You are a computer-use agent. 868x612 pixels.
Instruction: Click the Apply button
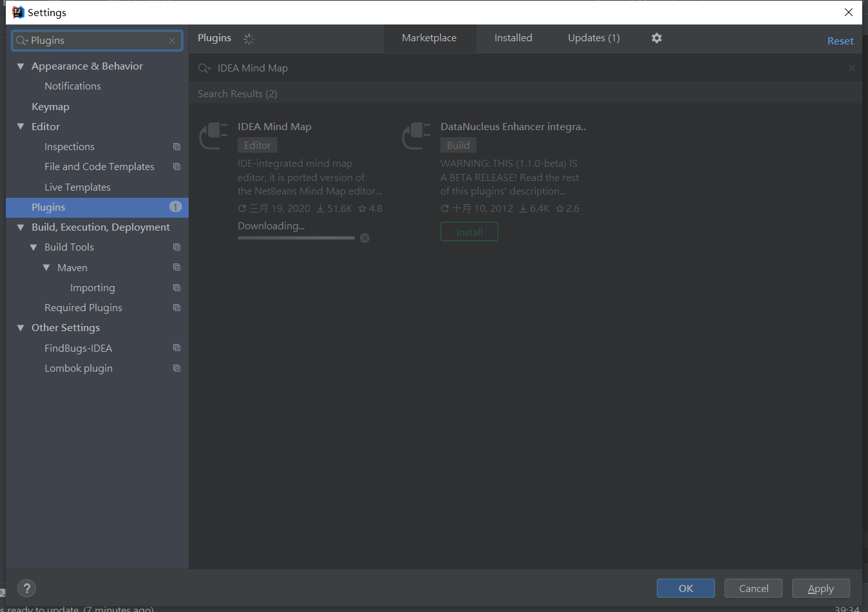821,588
